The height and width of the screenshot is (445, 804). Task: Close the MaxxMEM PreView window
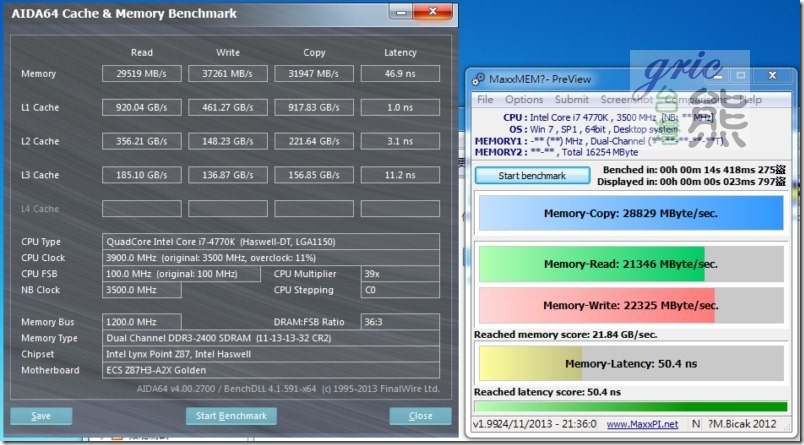[x=772, y=76]
